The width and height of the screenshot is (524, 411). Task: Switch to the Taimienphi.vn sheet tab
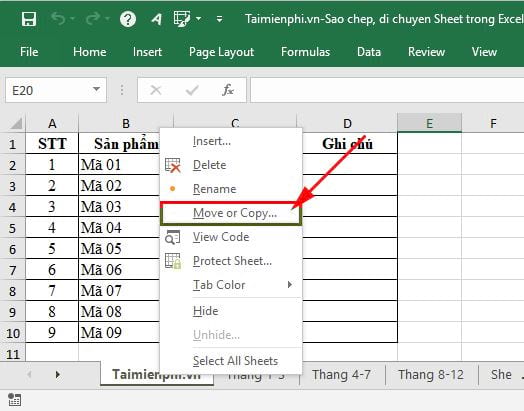(x=156, y=375)
